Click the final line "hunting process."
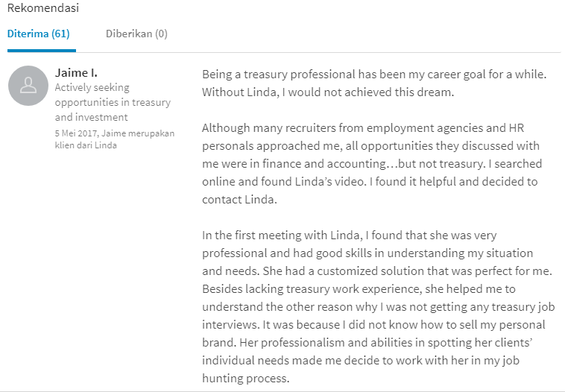Viewport: 565px width, 392px height. click(x=246, y=379)
